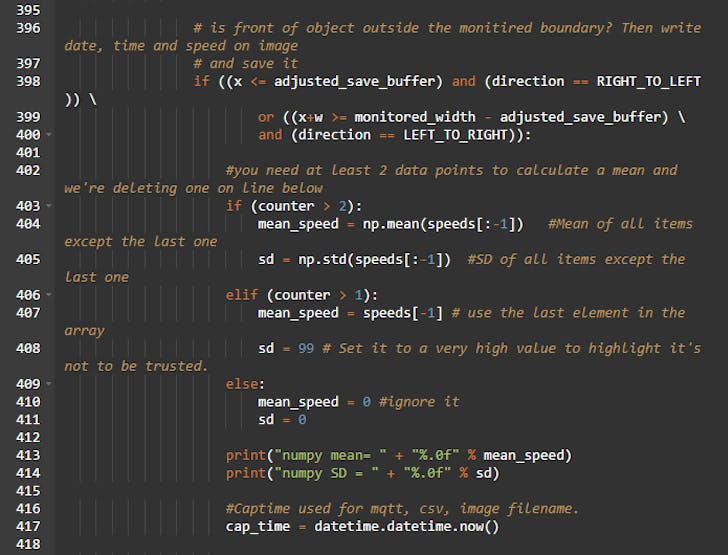Click RIGHT_TO_LEFT constant on line 398
728x555 pixels.
(649, 82)
